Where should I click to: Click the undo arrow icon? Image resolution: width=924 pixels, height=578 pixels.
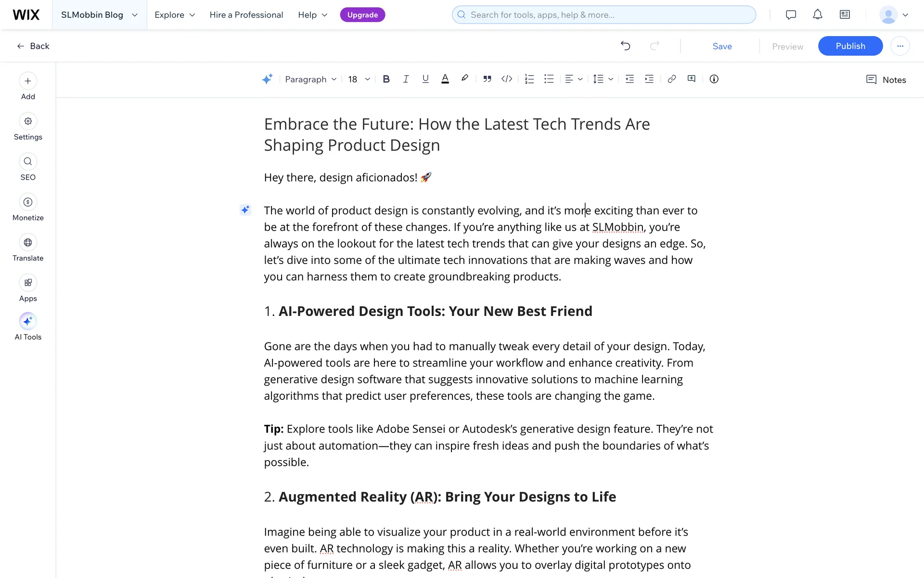pyautogui.click(x=625, y=46)
